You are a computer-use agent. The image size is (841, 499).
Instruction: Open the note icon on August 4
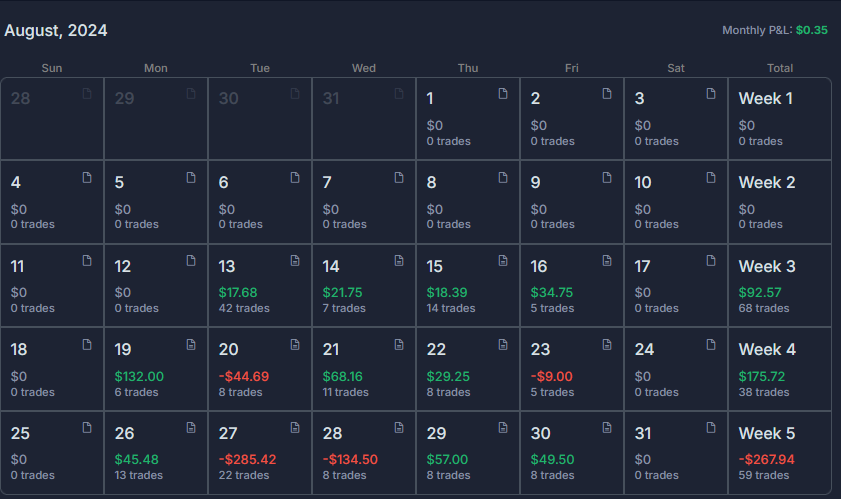86,178
